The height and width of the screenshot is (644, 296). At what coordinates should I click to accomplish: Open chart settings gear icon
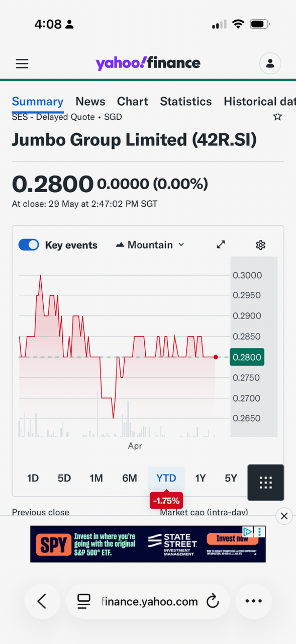click(260, 245)
